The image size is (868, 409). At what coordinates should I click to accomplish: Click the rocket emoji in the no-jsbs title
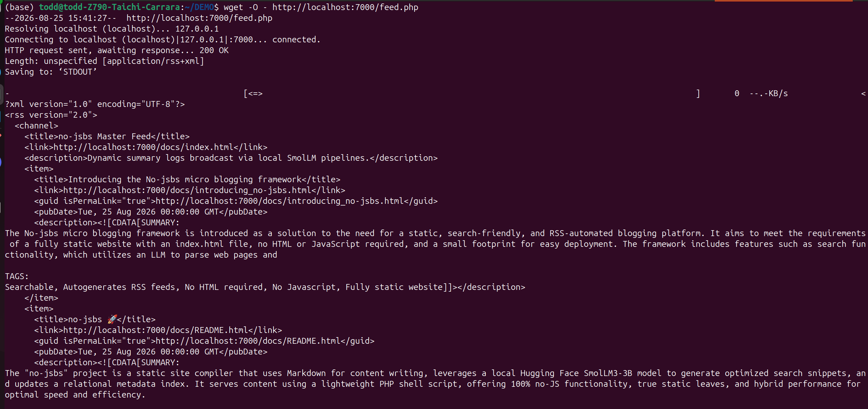[112, 319]
